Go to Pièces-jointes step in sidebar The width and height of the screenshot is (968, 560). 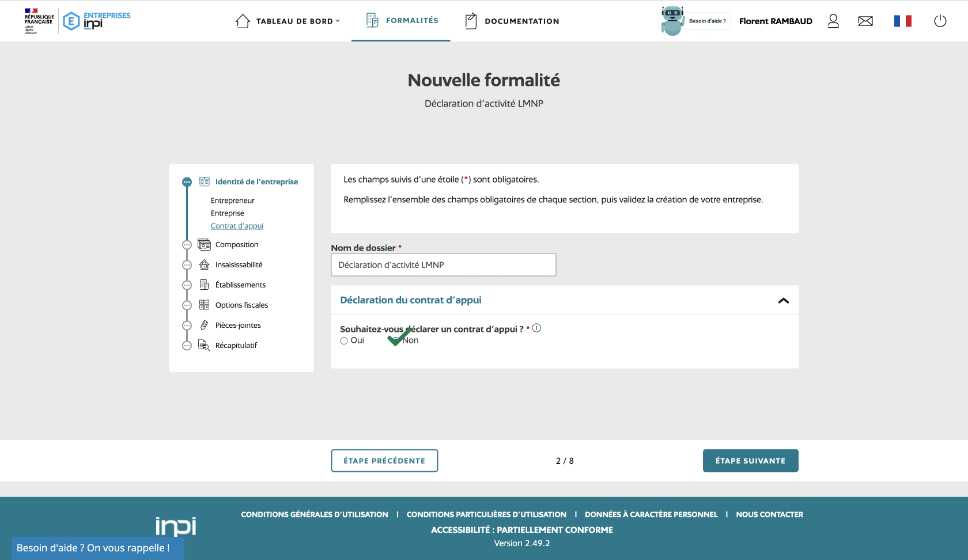point(238,326)
